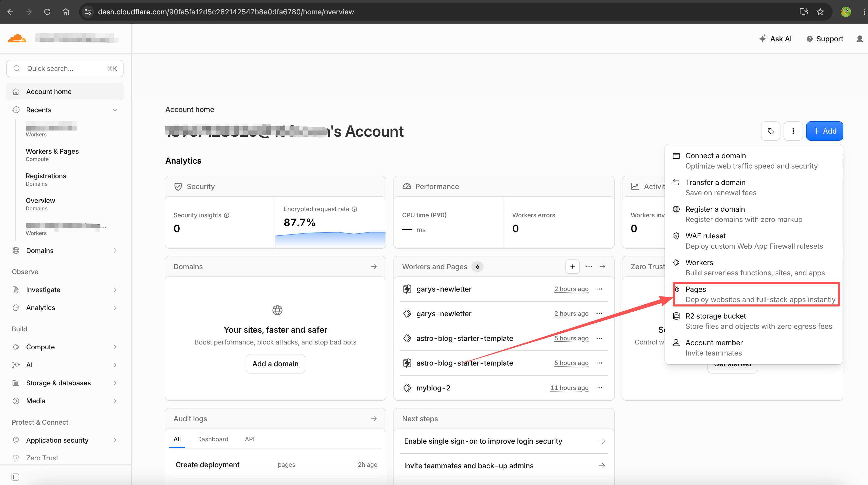This screenshot has height=485, width=868.
Task: Click plus icon in Workers and Pages card
Action: click(573, 266)
